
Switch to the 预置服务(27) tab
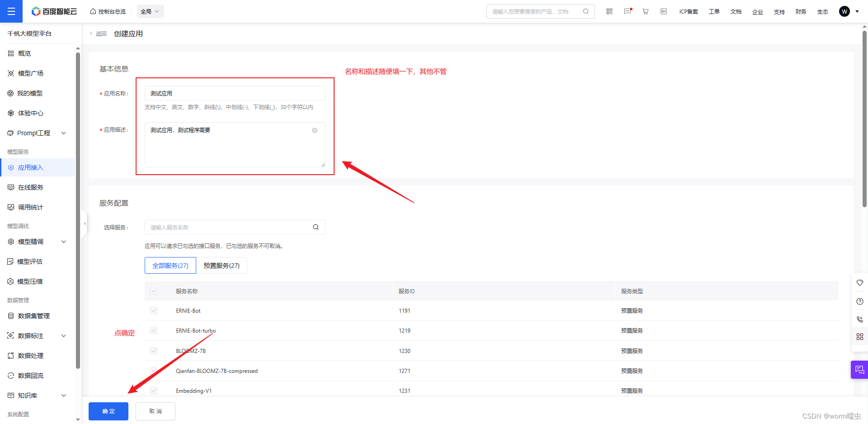pos(222,266)
